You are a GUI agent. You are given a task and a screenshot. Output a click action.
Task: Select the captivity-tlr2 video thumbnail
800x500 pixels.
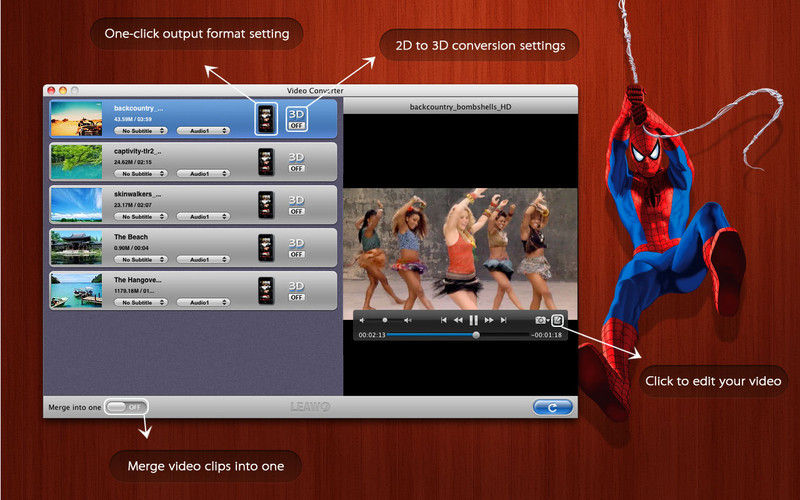[x=77, y=162]
